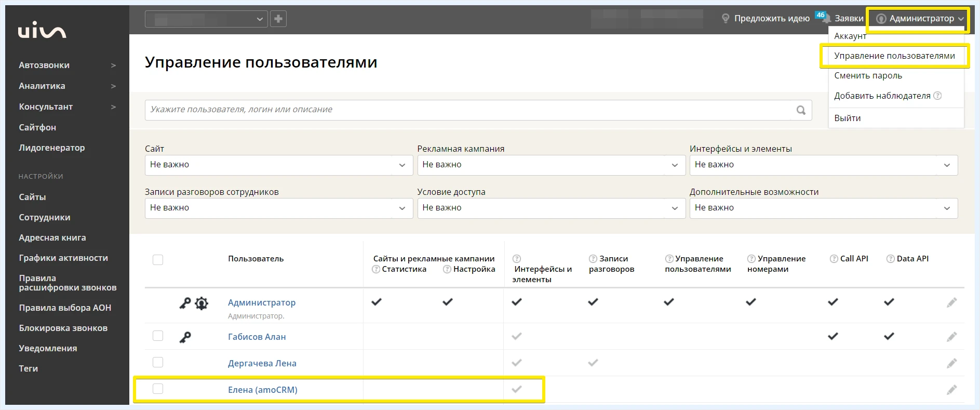Screen dimensions: 980x410
Task: Click the help icon next to Добавить наблюдателя
Action: (x=937, y=96)
